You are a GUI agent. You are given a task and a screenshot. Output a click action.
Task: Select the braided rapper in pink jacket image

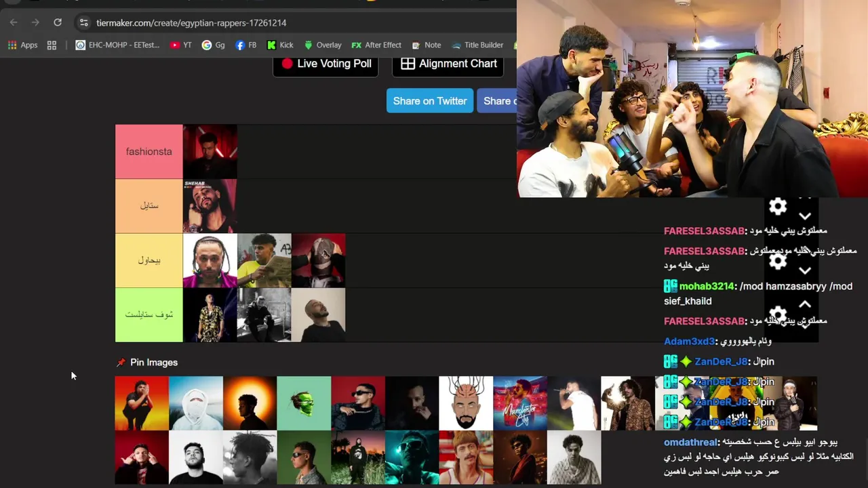click(210, 260)
